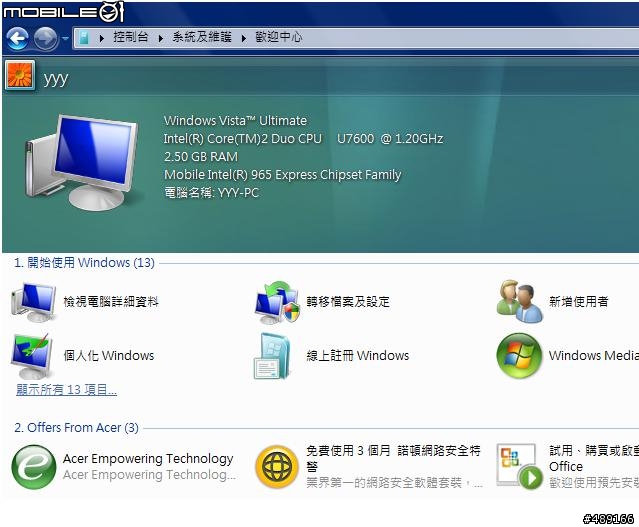Select 歡迎中心 in the address breadcrumb

tap(279, 37)
